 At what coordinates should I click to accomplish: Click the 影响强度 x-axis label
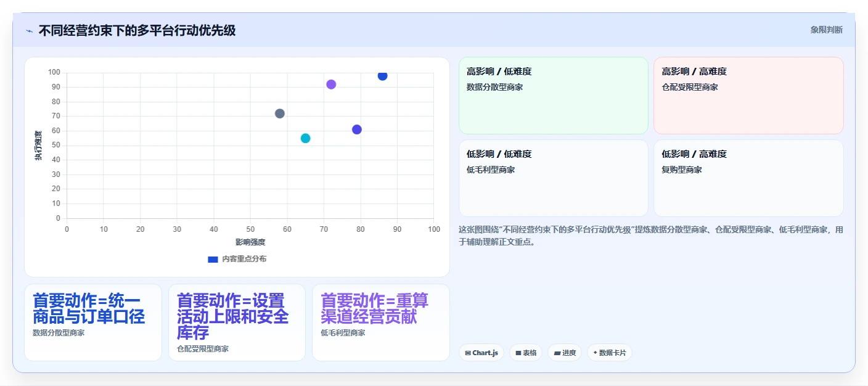[x=250, y=242]
